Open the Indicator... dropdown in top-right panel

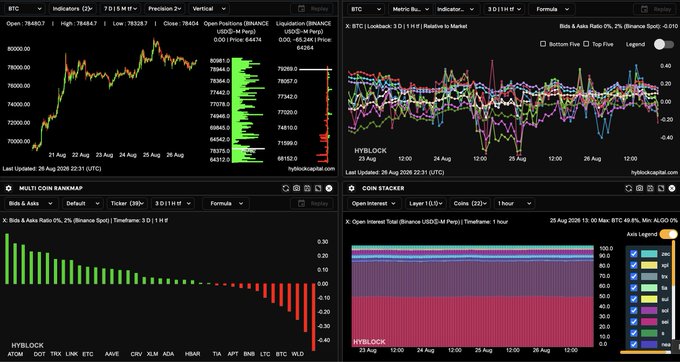456,9
